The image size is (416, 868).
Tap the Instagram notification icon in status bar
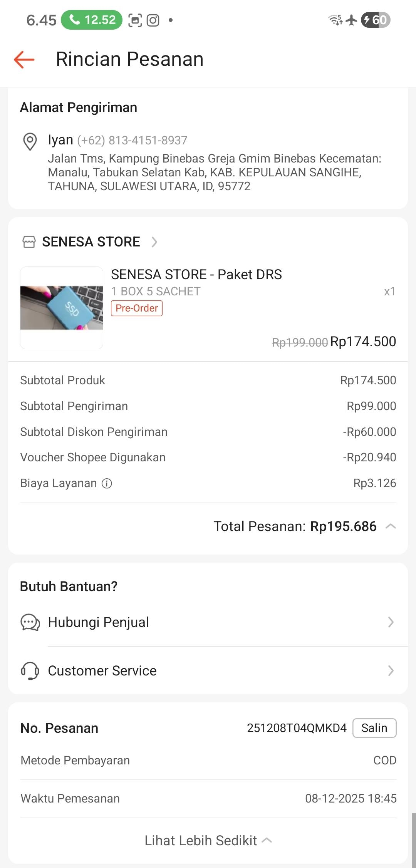click(x=153, y=20)
